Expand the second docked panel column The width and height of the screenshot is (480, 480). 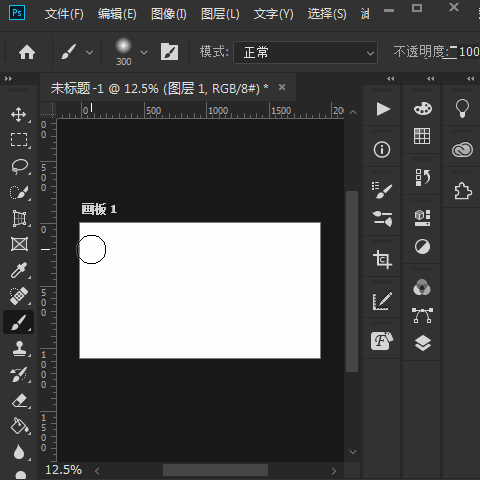pos(431,79)
